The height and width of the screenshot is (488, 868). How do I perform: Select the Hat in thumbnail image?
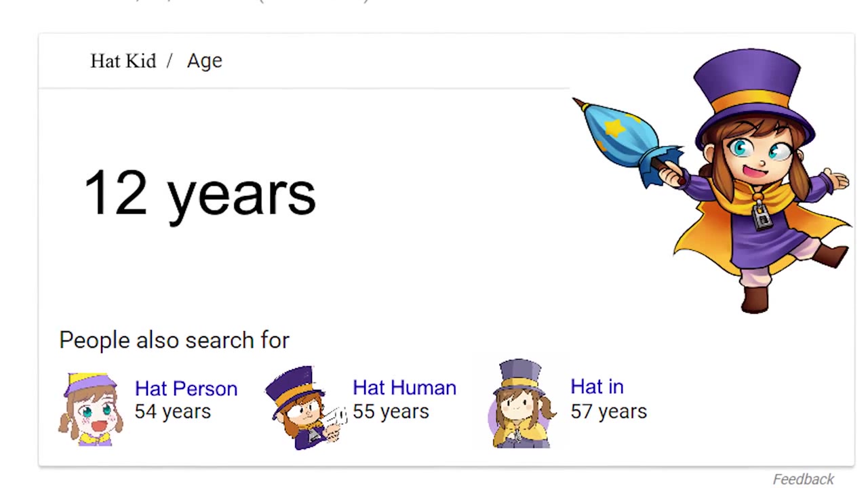520,405
